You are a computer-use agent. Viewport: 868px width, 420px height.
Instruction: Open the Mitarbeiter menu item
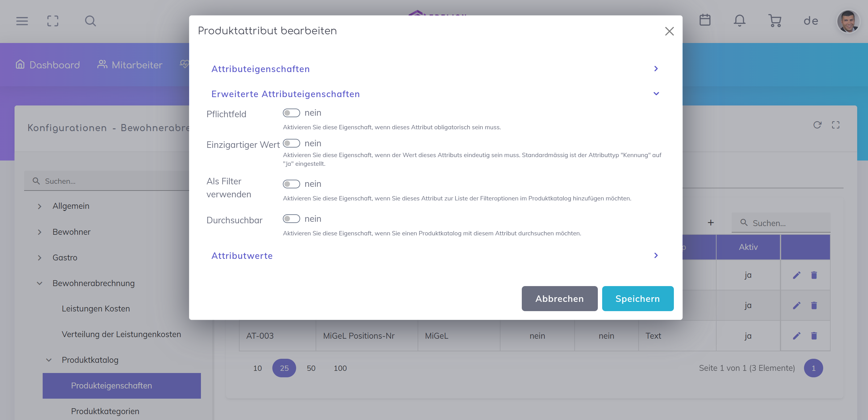pos(130,65)
